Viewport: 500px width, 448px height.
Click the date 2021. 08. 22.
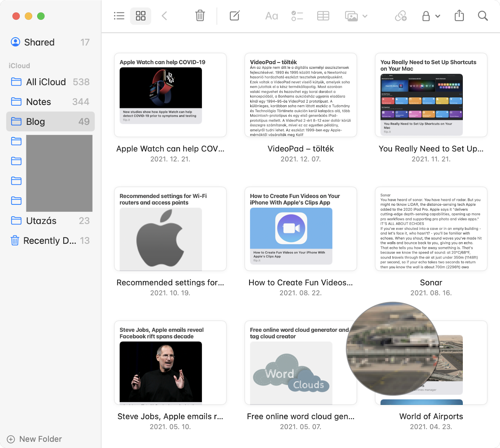point(301,293)
